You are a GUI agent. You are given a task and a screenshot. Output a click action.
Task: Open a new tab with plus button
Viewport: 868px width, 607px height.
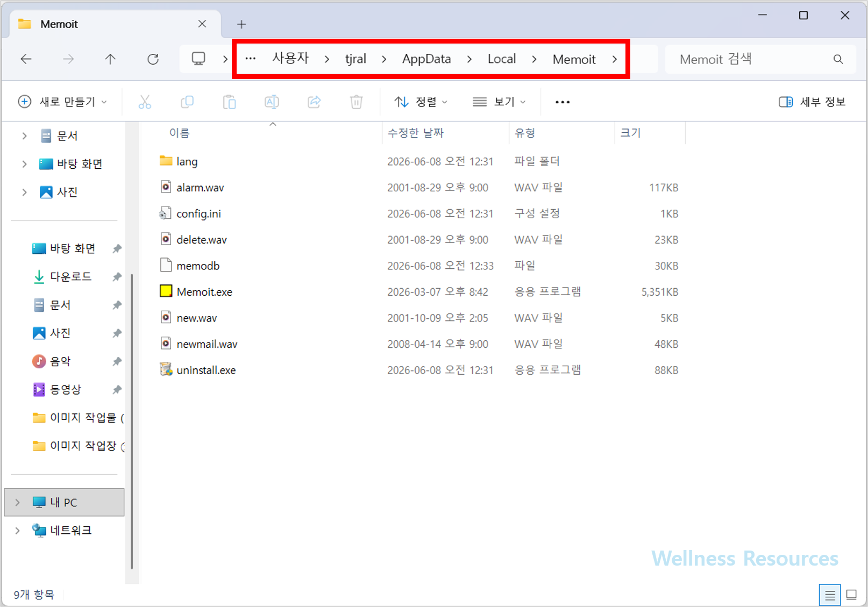coord(241,24)
